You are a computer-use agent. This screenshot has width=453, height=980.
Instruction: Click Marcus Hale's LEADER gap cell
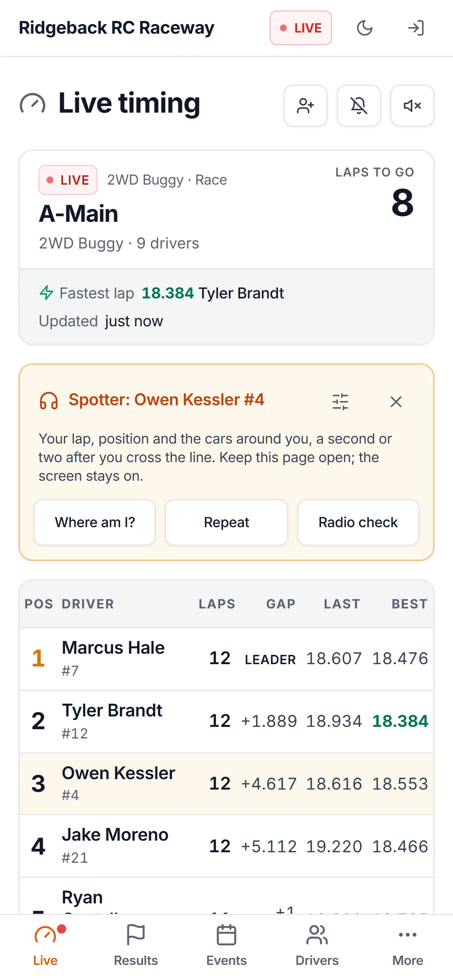point(270,660)
